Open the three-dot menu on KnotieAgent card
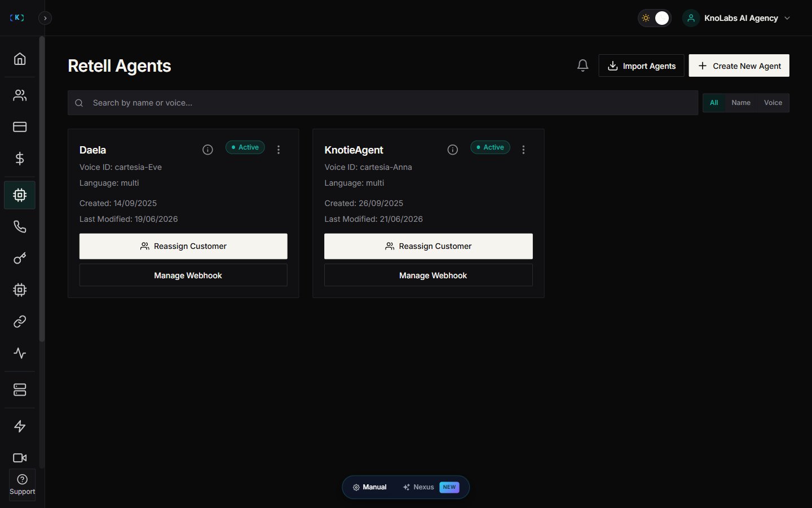 pyautogui.click(x=523, y=150)
